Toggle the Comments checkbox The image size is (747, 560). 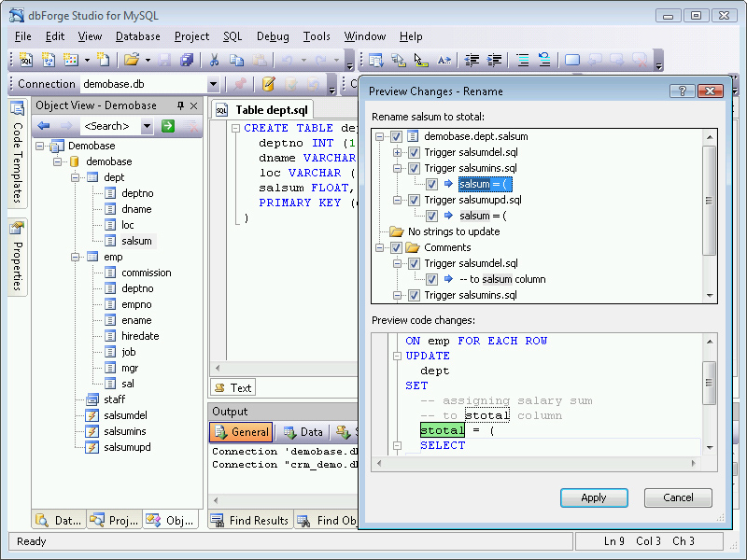tap(396, 247)
